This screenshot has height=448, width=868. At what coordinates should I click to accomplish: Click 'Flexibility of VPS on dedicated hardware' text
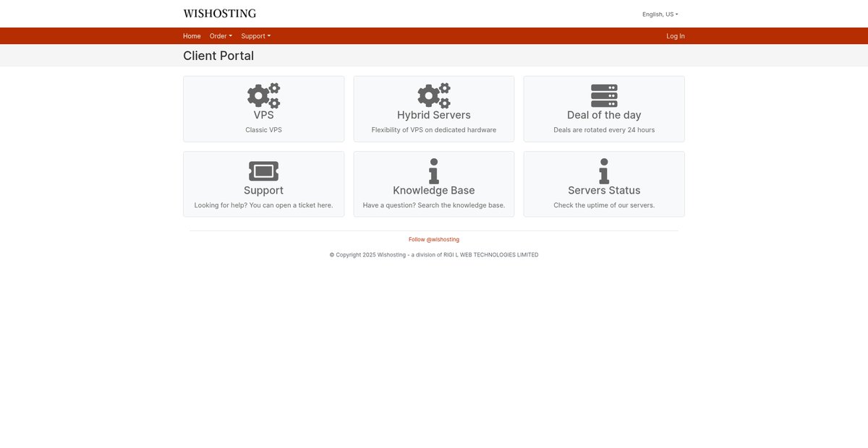[x=434, y=130]
